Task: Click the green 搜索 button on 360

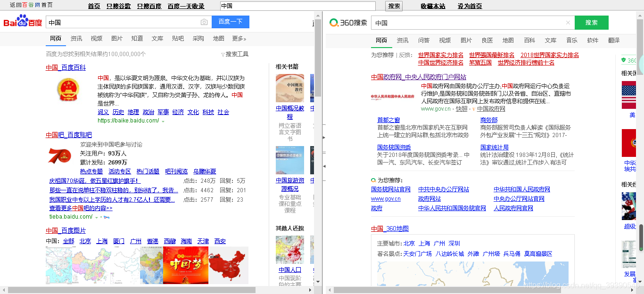Action: tap(592, 23)
